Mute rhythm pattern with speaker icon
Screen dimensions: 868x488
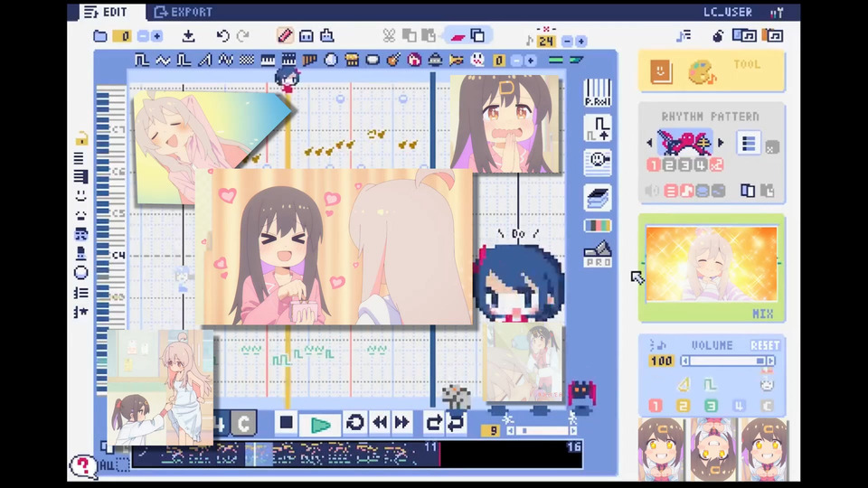[652, 191]
